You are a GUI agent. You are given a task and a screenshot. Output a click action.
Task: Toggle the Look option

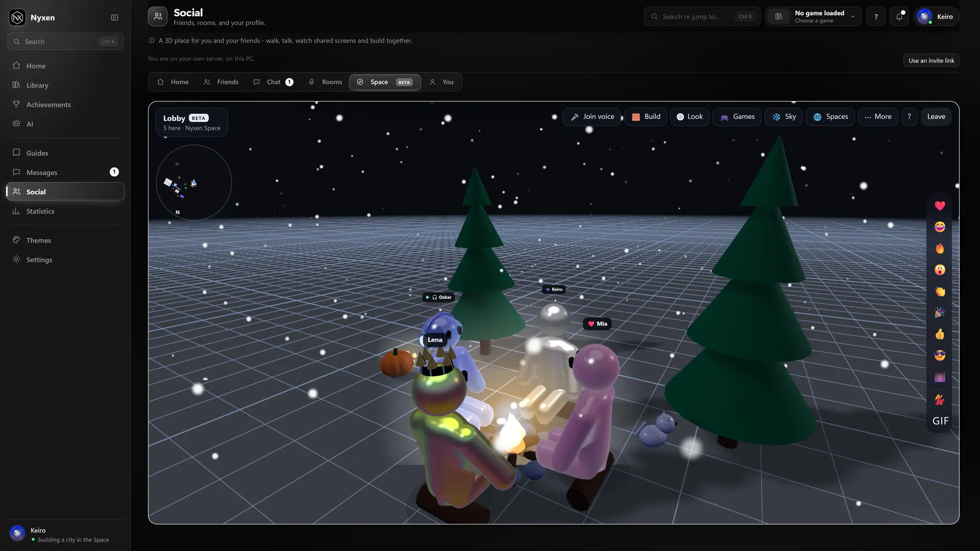[690, 117]
